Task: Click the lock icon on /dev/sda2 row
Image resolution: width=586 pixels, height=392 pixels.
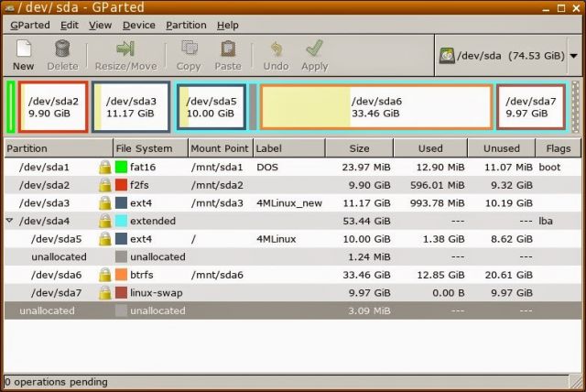Action: (x=105, y=185)
